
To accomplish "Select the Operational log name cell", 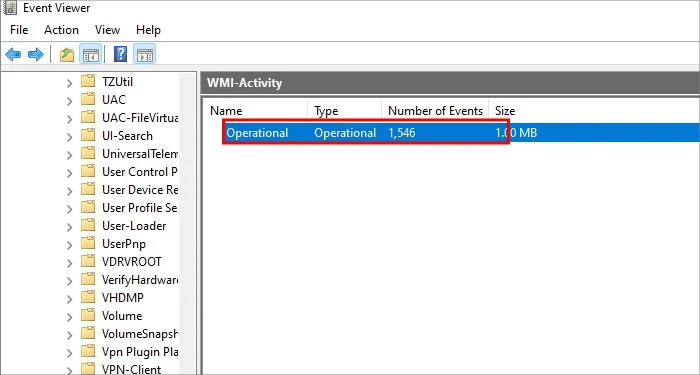I will click(x=257, y=133).
